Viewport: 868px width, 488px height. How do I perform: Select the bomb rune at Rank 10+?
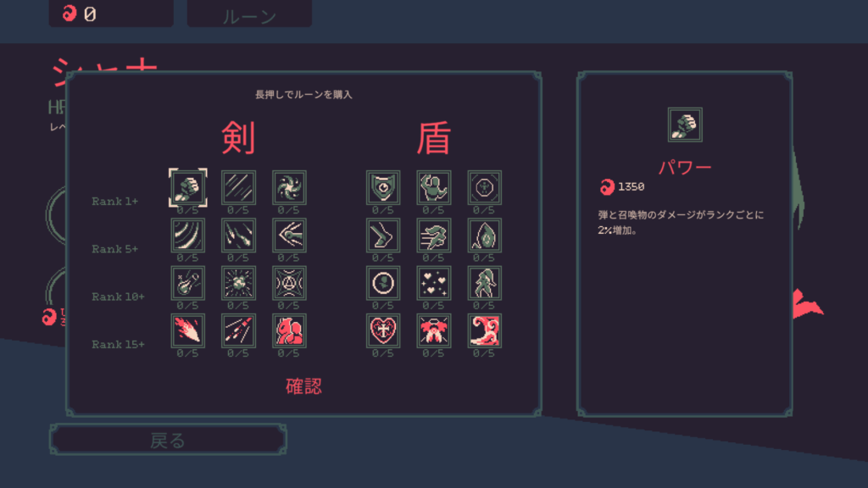[x=187, y=283]
